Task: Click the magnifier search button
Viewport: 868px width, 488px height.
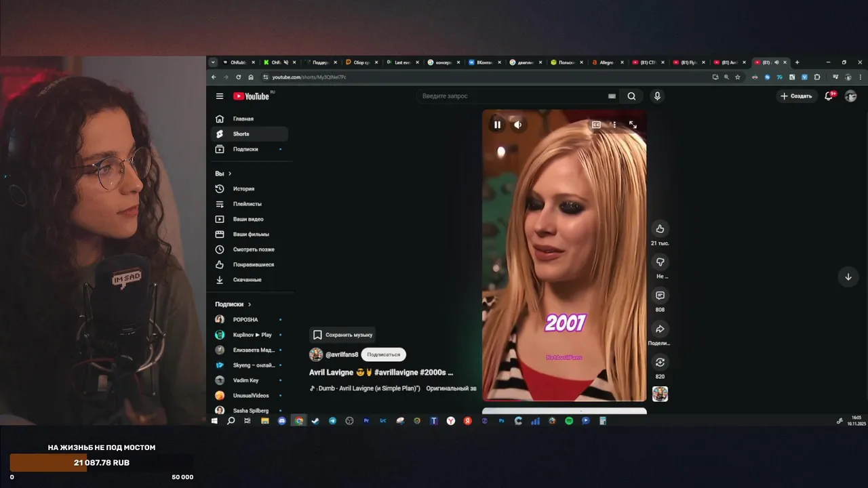Action: tap(631, 96)
